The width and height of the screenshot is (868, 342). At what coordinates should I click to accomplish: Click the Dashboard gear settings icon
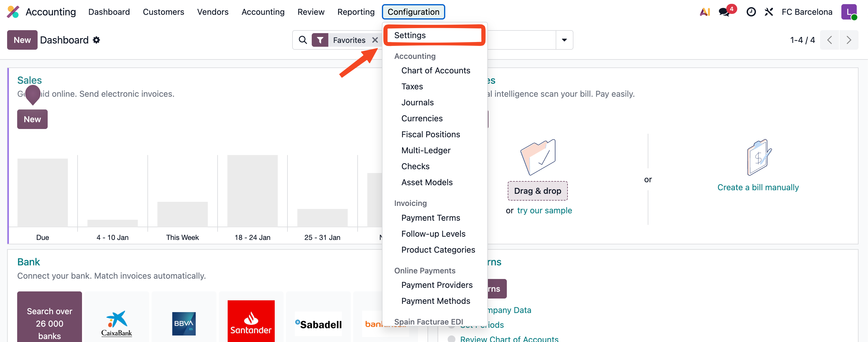point(97,40)
